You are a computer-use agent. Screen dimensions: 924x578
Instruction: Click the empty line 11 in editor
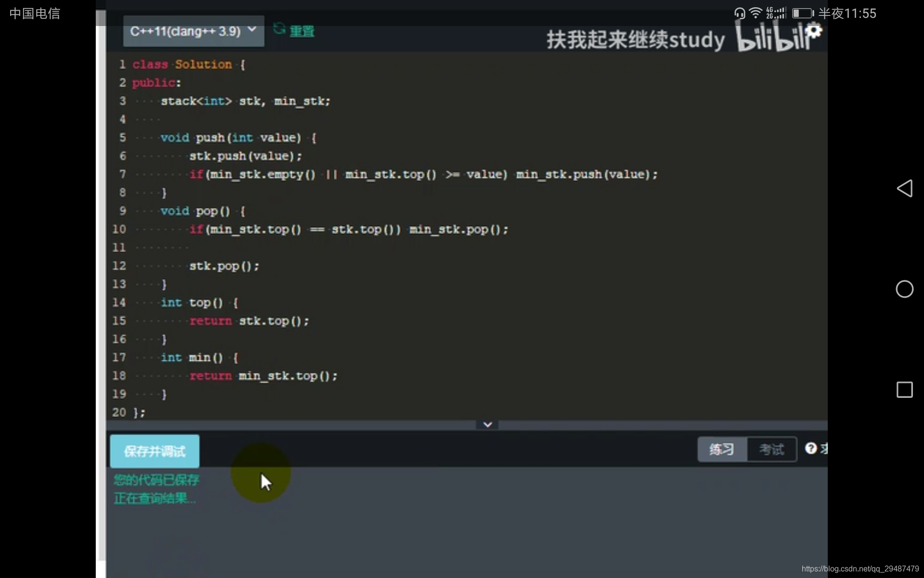(x=467, y=248)
